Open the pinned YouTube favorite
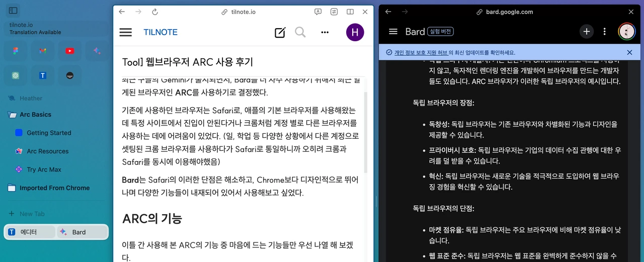Viewport: 644px width, 262px height. coord(70,51)
